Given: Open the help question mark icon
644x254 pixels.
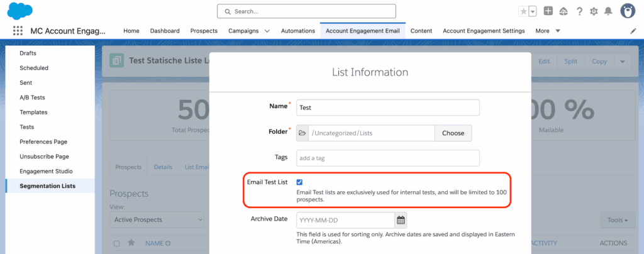Looking at the screenshot, I should [579, 11].
